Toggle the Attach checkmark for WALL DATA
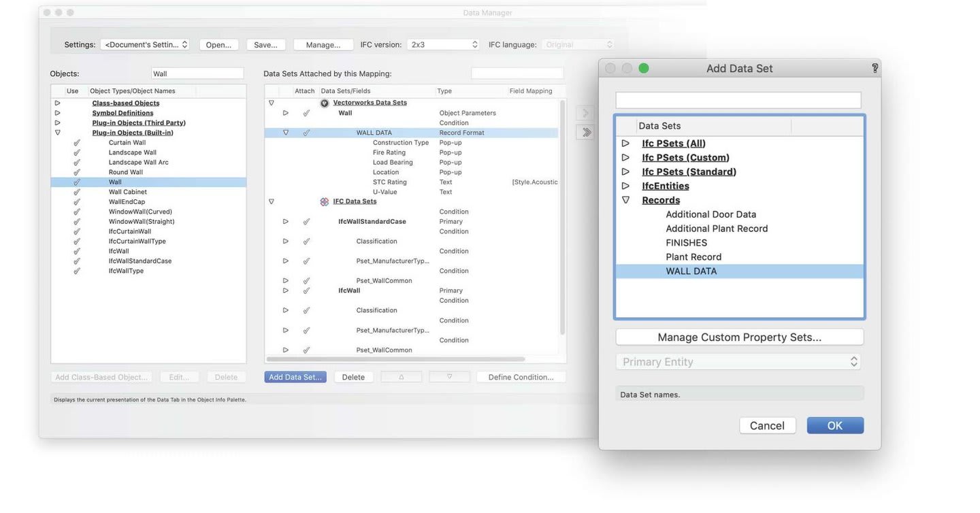The width and height of the screenshot is (980, 513). 306,133
